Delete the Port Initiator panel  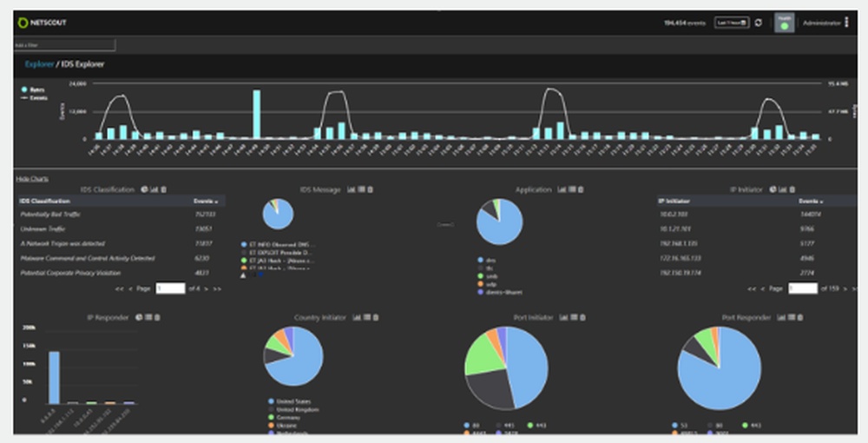click(x=583, y=317)
